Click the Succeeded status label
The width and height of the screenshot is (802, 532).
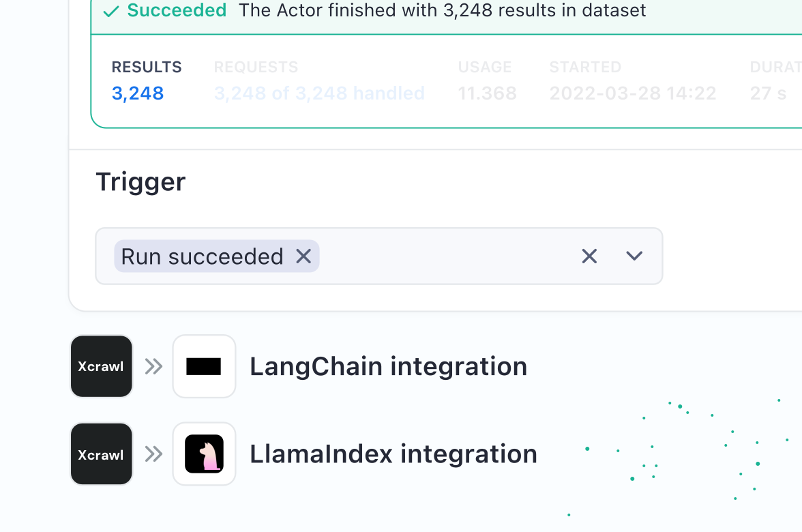[x=177, y=11]
